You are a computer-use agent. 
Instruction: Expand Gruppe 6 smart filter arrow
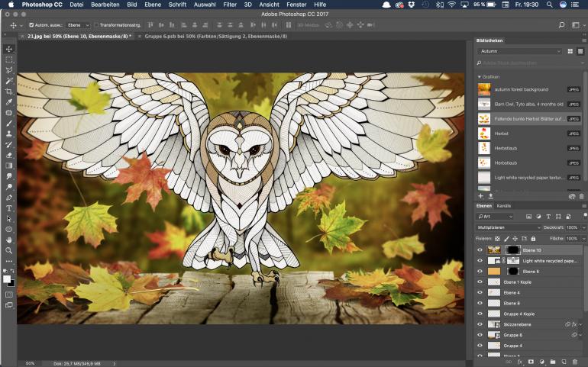(580, 335)
